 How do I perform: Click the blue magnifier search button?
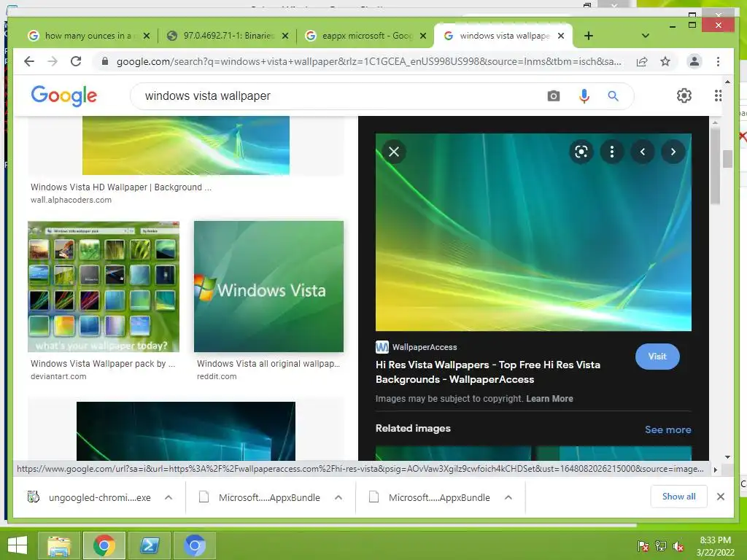613,96
